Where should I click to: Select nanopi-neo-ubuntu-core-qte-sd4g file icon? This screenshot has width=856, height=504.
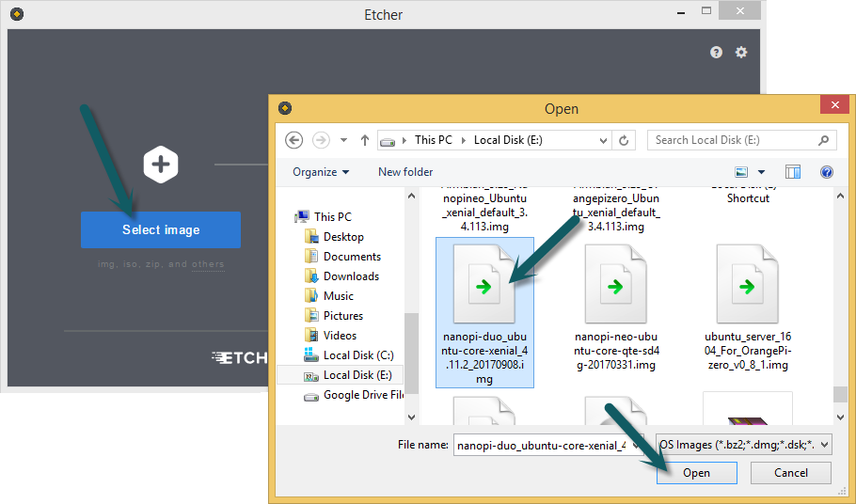[x=616, y=284]
